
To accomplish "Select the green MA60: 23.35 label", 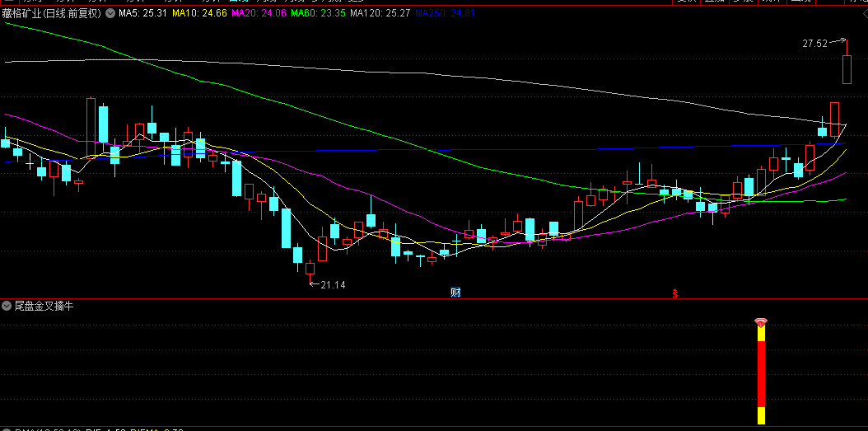I will (x=319, y=12).
